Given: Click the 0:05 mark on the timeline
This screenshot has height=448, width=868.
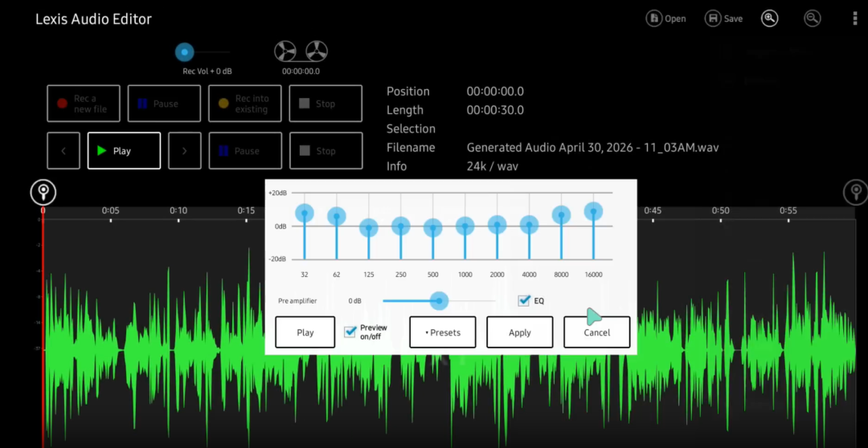Looking at the screenshot, I should click(111, 210).
